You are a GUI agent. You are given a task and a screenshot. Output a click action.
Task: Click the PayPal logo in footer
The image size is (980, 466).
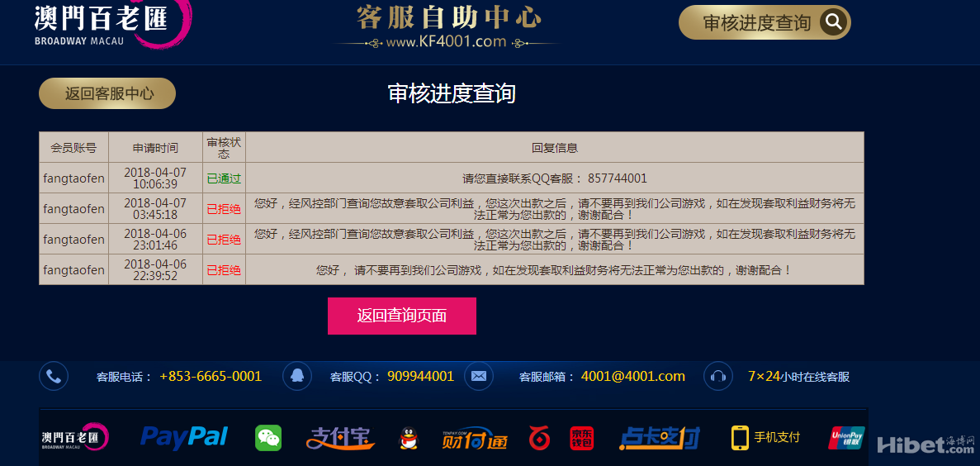(x=184, y=437)
